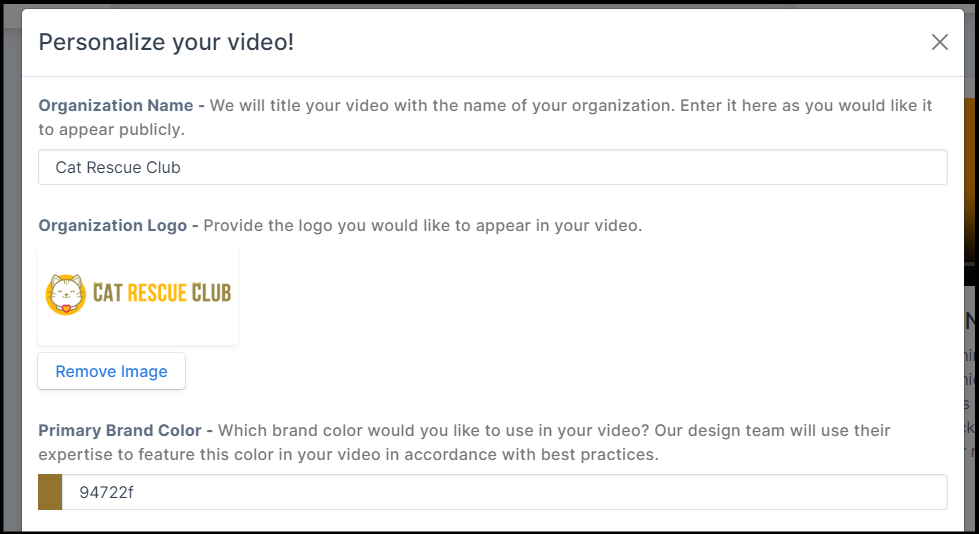Viewport: 979px width, 534px height.
Task: Click the bold Organization Logo label
Action: point(112,225)
